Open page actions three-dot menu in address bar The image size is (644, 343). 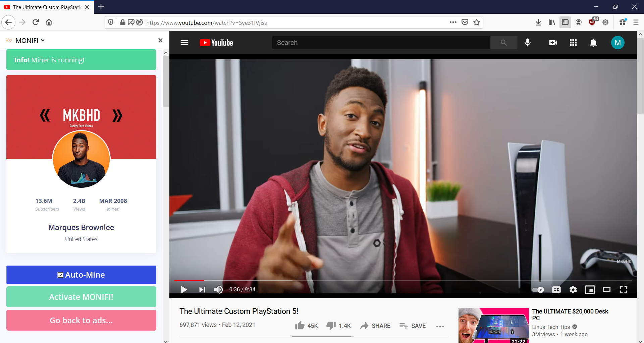pyautogui.click(x=453, y=22)
